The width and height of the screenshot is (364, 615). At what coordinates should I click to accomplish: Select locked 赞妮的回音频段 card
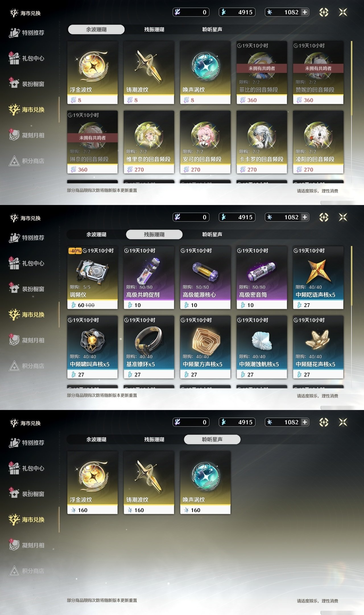point(318,73)
